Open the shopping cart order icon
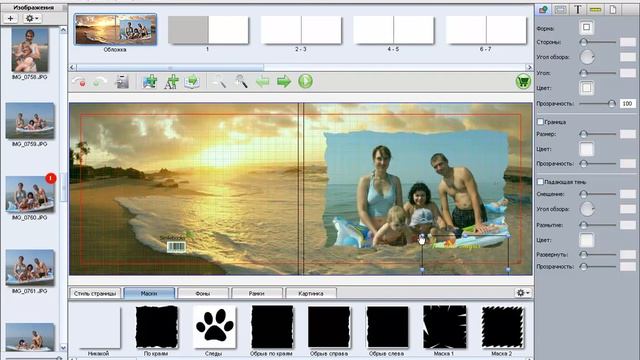Viewport: 640px width, 360px height. pyautogui.click(x=523, y=81)
